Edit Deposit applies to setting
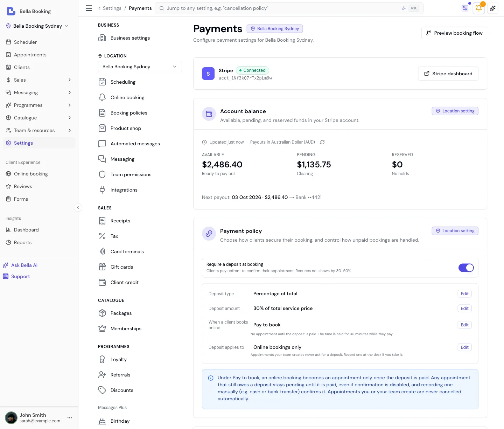504x429 pixels. coord(465,347)
